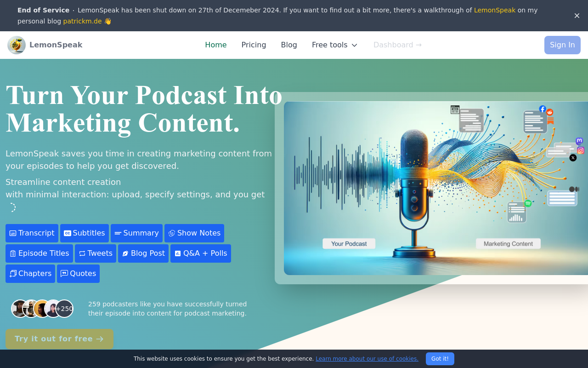
Task: Click the arrow on Try it out button
Action: click(100, 339)
